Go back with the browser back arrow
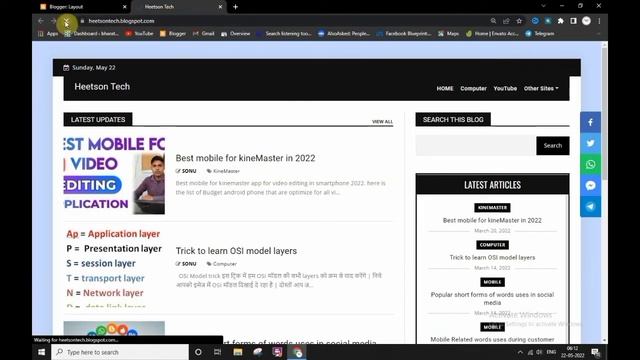 [41, 21]
